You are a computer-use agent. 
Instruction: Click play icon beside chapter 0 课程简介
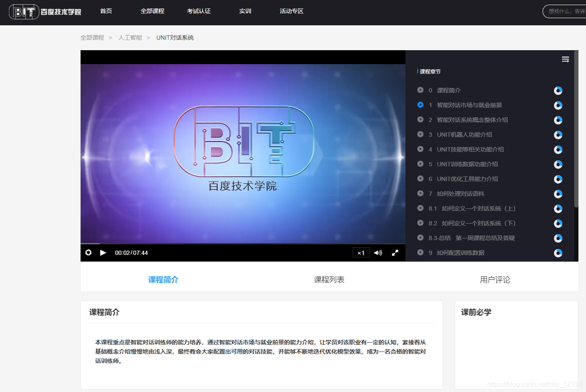[x=420, y=90]
